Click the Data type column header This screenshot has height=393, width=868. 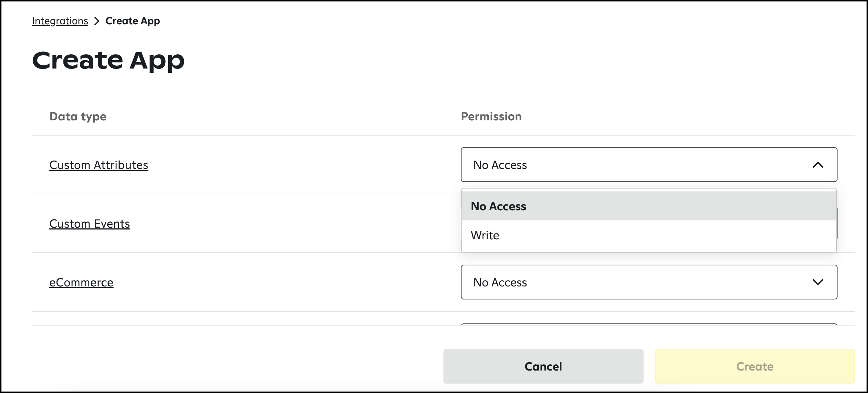pyautogui.click(x=78, y=116)
